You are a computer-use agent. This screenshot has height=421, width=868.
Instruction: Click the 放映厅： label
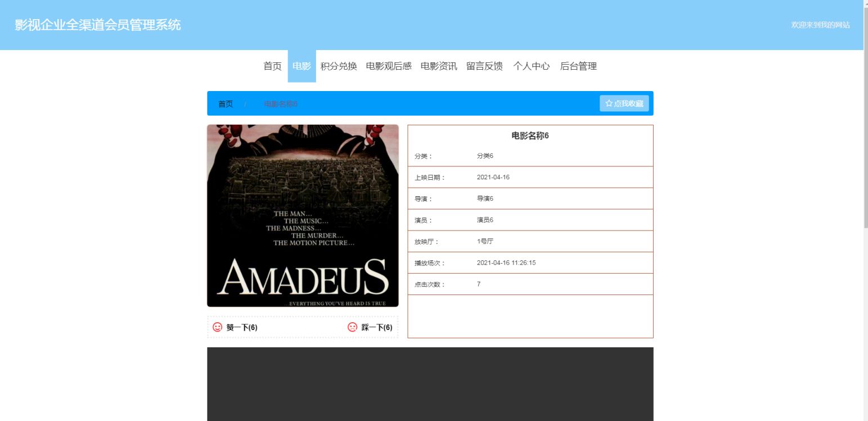point(426,242)
